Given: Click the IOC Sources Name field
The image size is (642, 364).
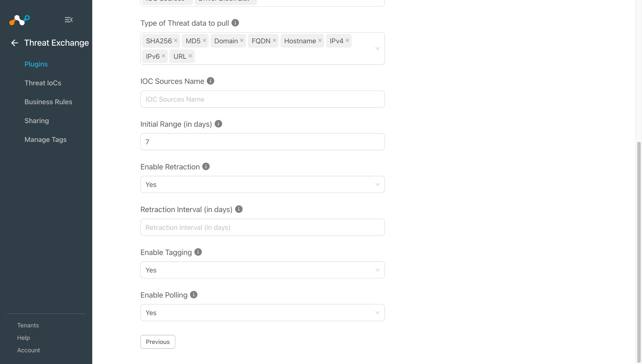Looking at the screenshot, I should tap(262, 99).
